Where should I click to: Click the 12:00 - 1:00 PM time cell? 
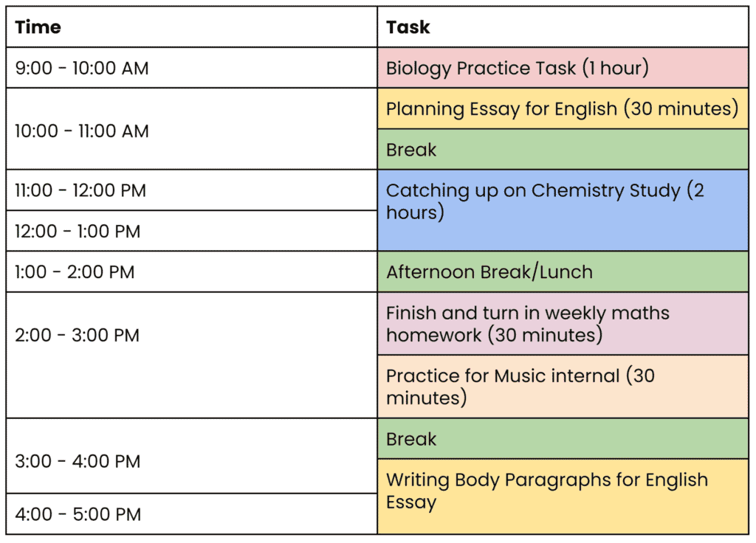coord(191,231)
